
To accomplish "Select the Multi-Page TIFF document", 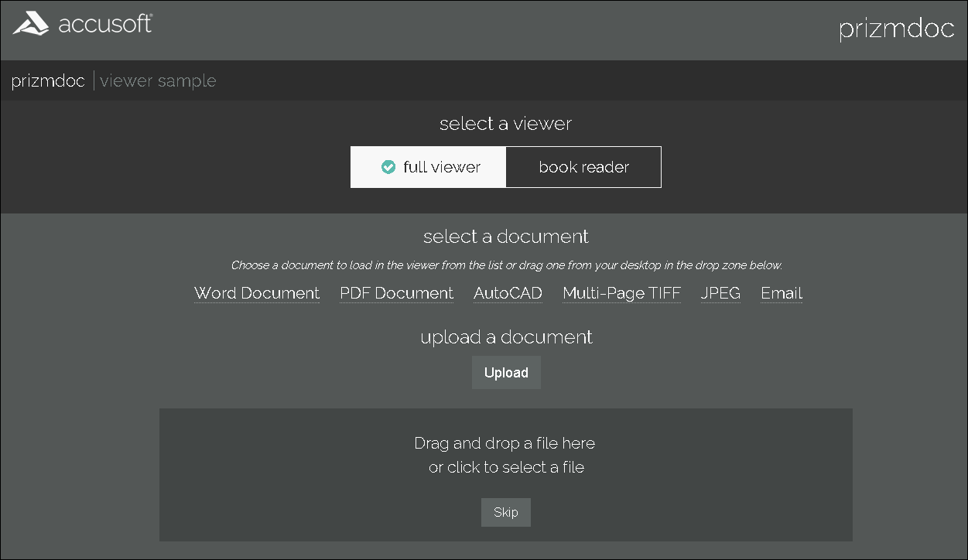I will click(621, 293).
